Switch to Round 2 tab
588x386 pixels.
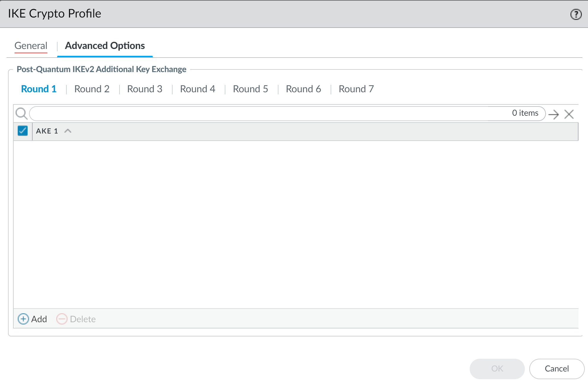click(x=92, y=89)
